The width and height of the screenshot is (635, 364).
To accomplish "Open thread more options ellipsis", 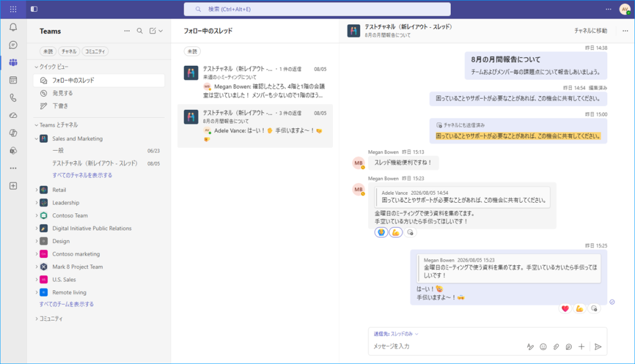I will [x=625, y=31].
